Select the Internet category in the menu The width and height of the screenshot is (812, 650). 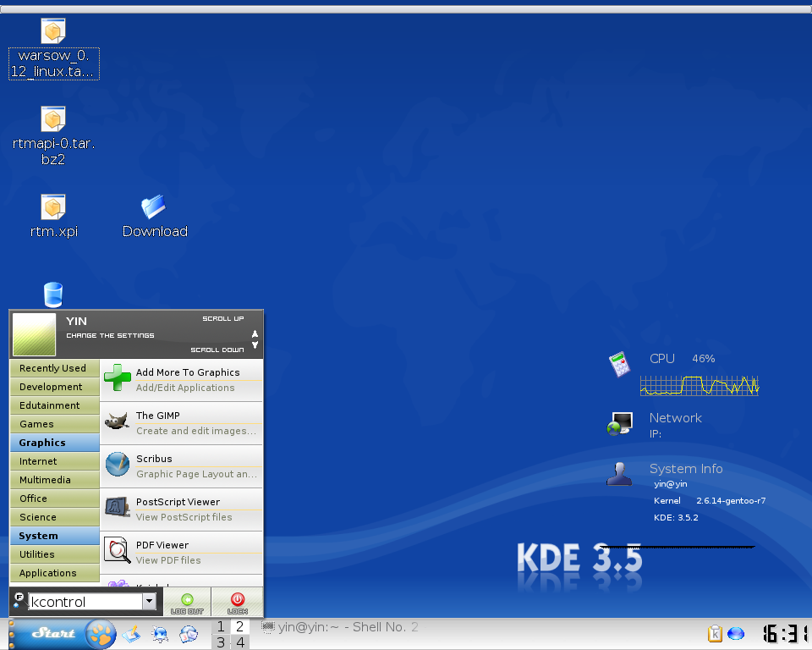tap(54, 461)
